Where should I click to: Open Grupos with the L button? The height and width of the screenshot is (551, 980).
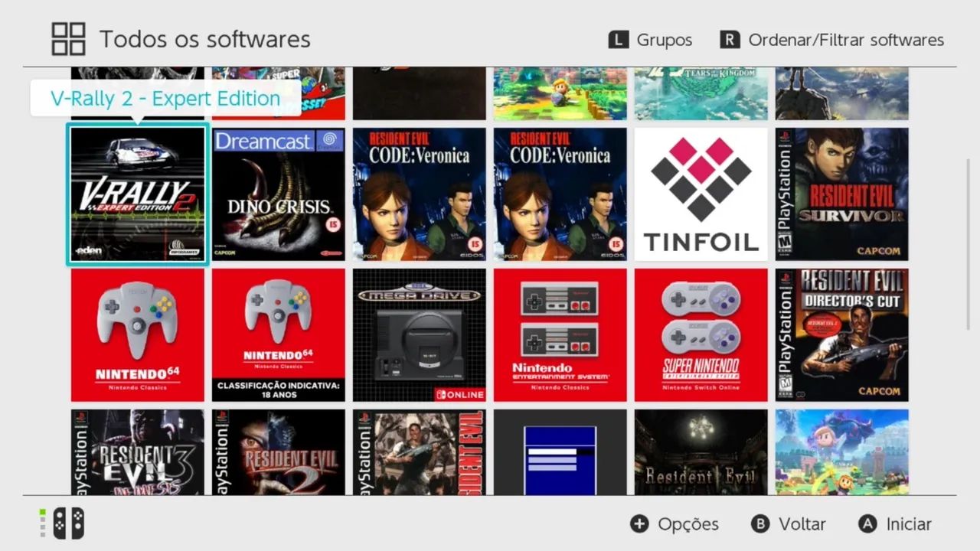650,40
